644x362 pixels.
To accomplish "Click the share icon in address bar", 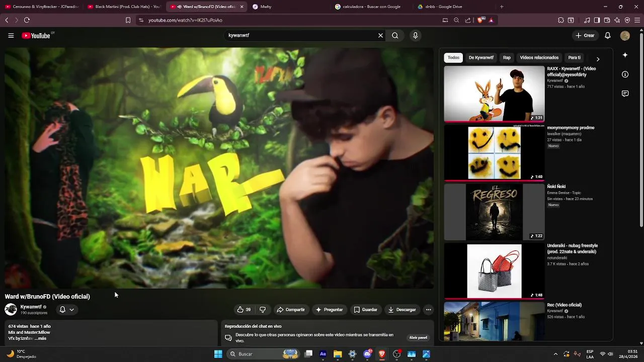I will pos(468,20).
